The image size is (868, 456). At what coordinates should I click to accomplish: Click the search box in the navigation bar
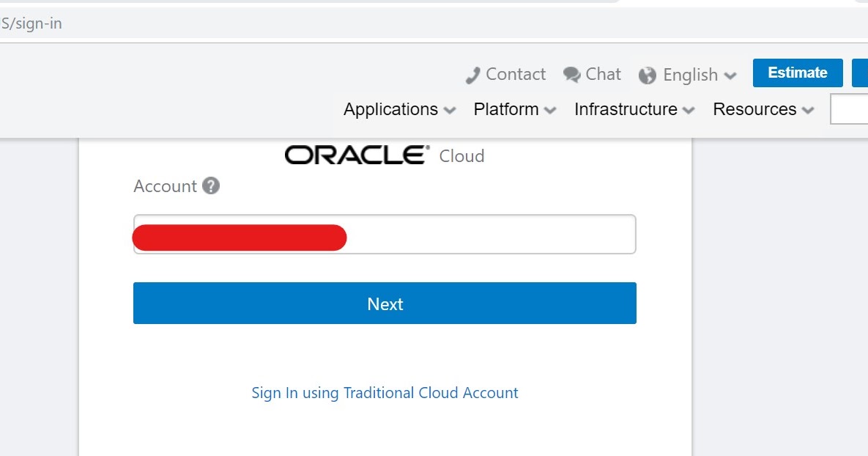click(851, 109)
